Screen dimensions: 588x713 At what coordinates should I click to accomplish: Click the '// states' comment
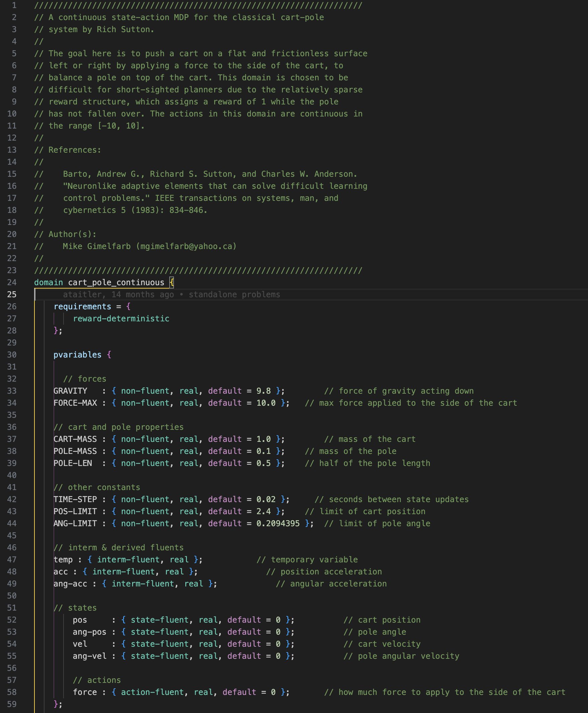[x=75, y=608]
